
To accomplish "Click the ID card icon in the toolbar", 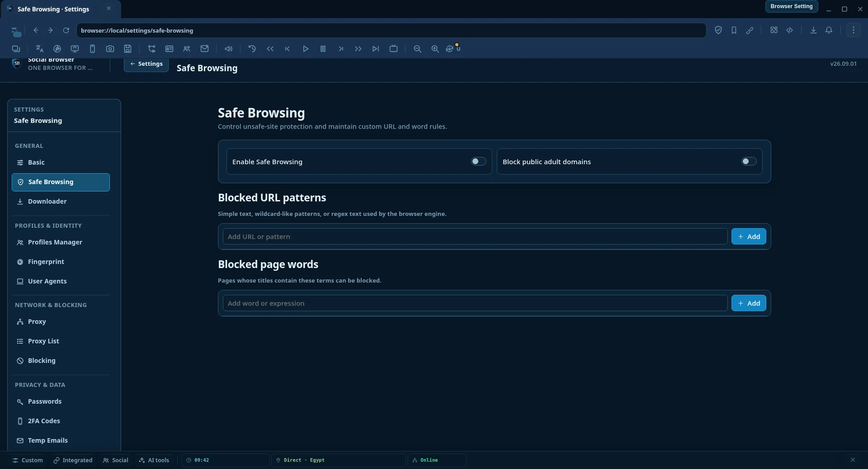I will [169, 49].
